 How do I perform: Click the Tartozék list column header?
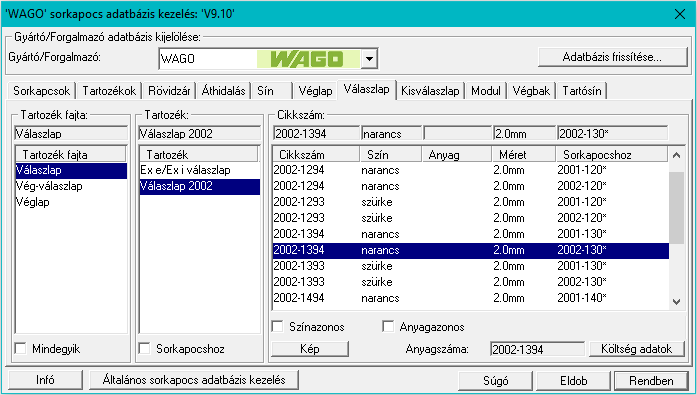(199, 155)
